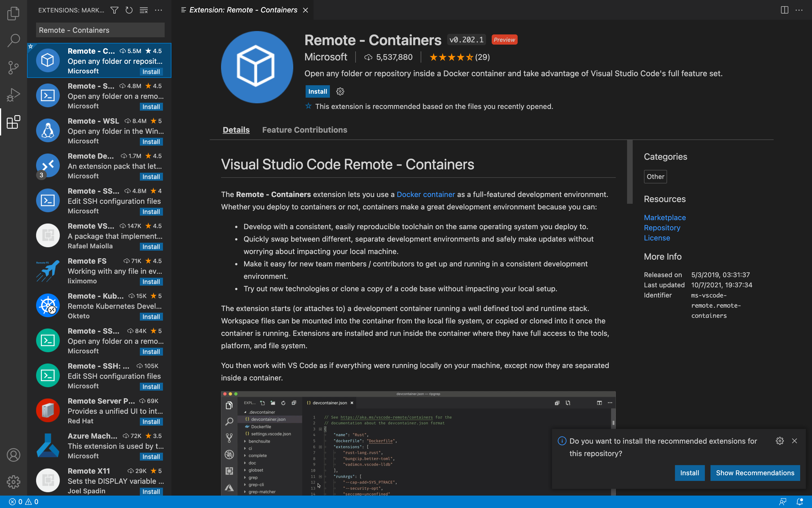Click the large Remote - Containers logo
This screenshot has height=508, width=812.
click(257, 67)
